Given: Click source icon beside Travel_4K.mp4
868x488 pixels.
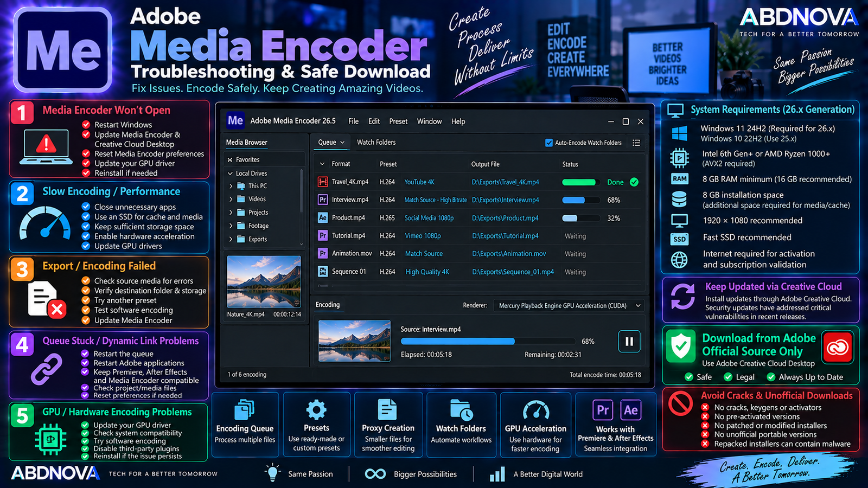Looking at the screenshot, I should (323, 182).
